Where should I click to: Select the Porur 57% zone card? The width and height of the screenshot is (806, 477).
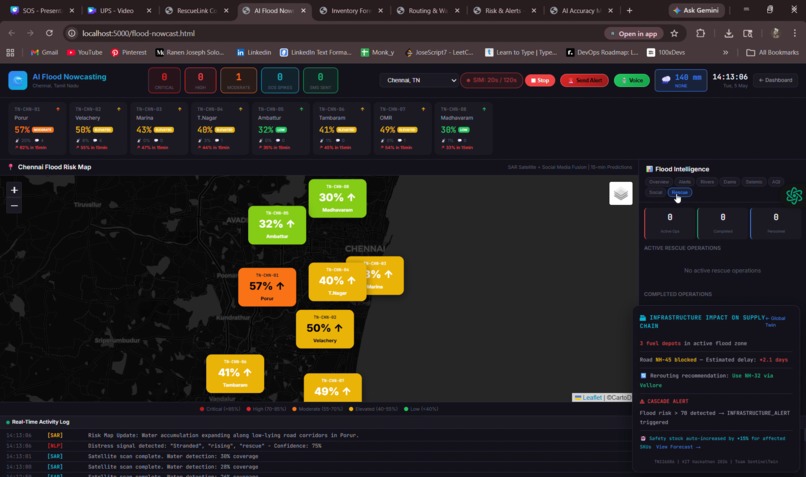point(37,129)
